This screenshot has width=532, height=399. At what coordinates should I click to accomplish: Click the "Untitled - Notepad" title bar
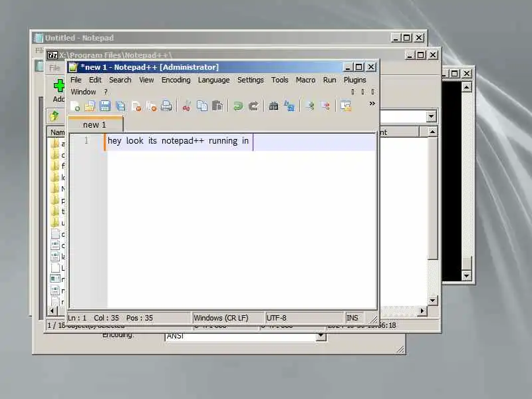coord(229,38)
